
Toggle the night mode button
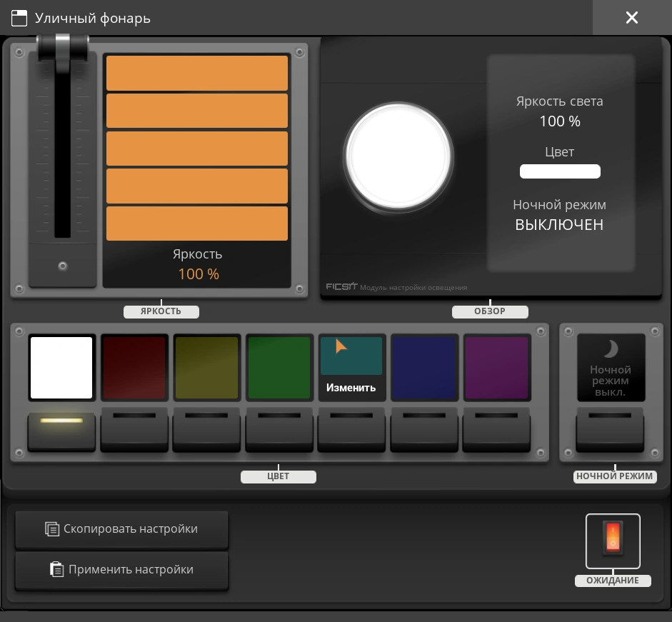tap(610, 429)
